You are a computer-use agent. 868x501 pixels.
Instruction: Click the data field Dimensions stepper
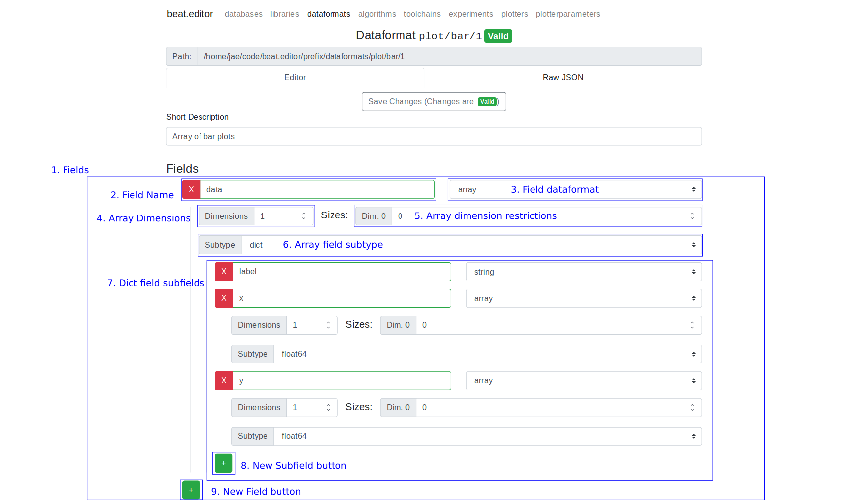pos(303,216)
